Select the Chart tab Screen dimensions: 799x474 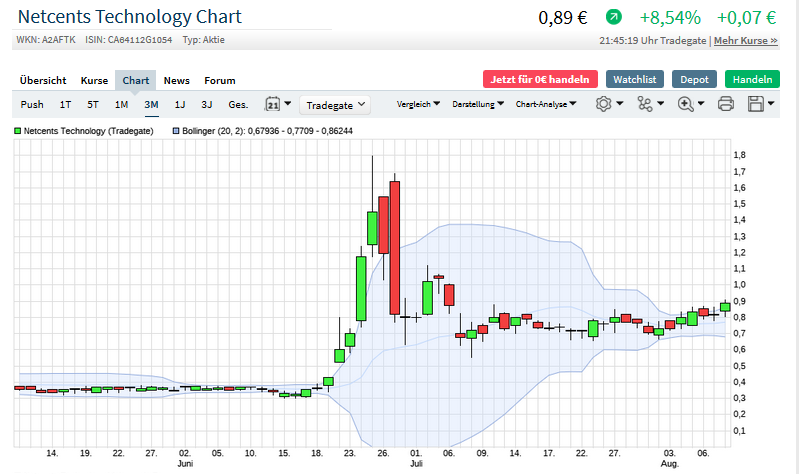click(x=136, y=81)
